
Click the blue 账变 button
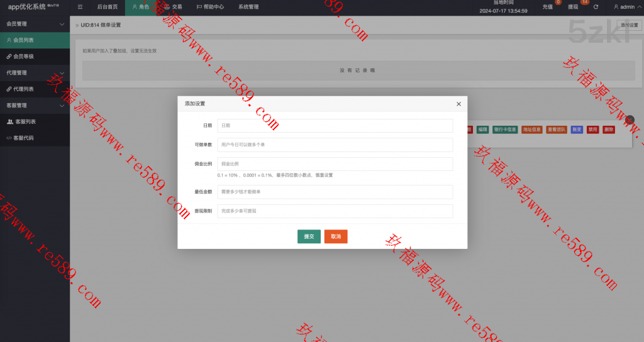coord(577,130)
